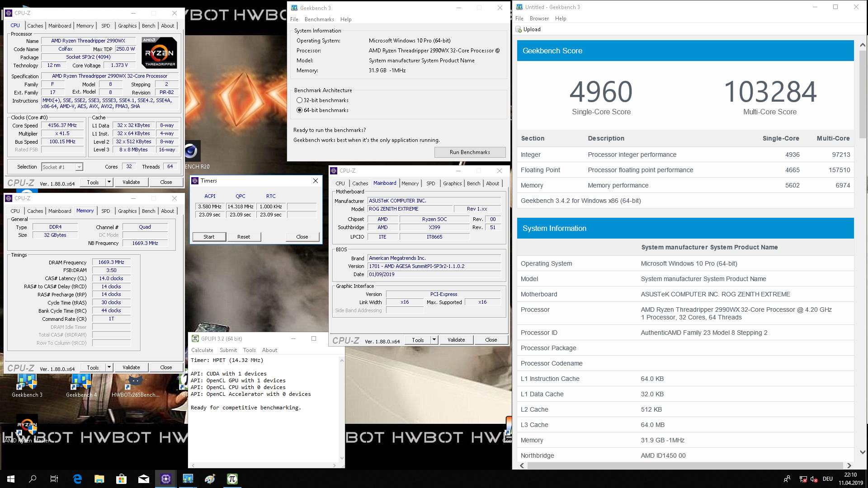Open Bench tab in Memory CPU-Z window
The width and height of the screenshot is (868, 488).
click(148, 211)
